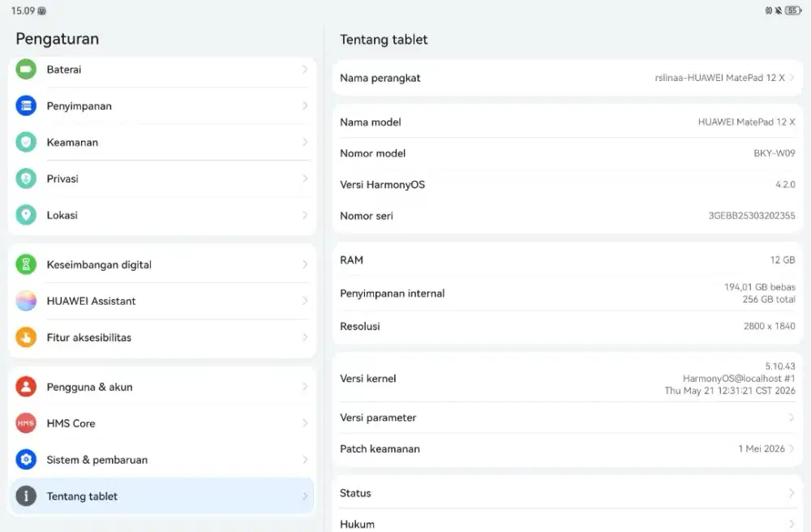The width and height of the screenshot is (811, 532).
Task: Open Baterai settings chevron
Action: coord(305,69)
